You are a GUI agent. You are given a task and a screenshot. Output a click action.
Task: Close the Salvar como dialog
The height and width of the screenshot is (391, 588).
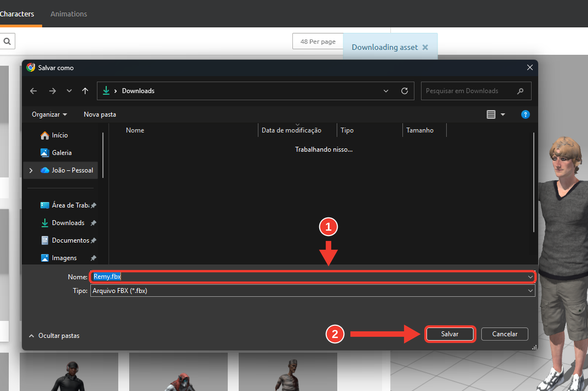click(530, 67)
